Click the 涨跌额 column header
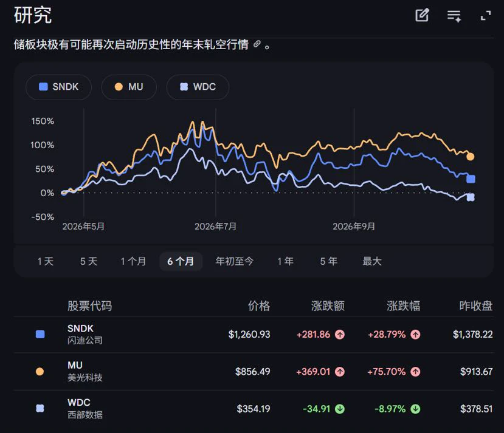504x433 pixels. pyautogui.click(x=328, y=306)
